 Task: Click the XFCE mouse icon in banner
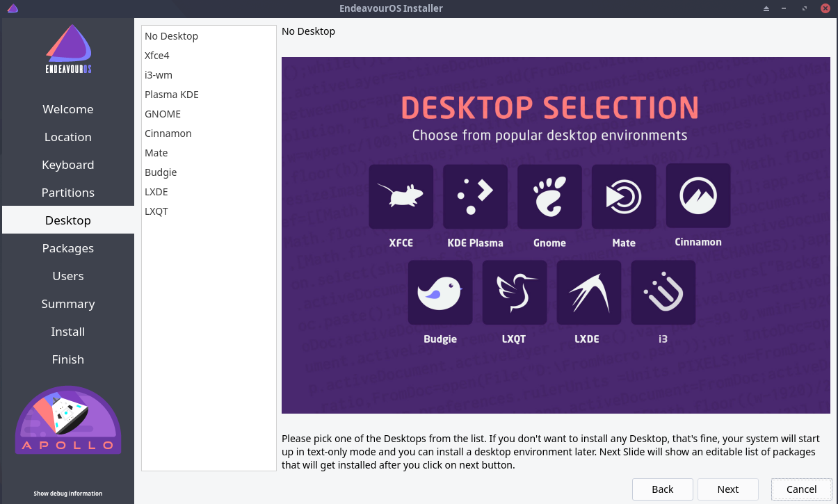coord(401,196)
